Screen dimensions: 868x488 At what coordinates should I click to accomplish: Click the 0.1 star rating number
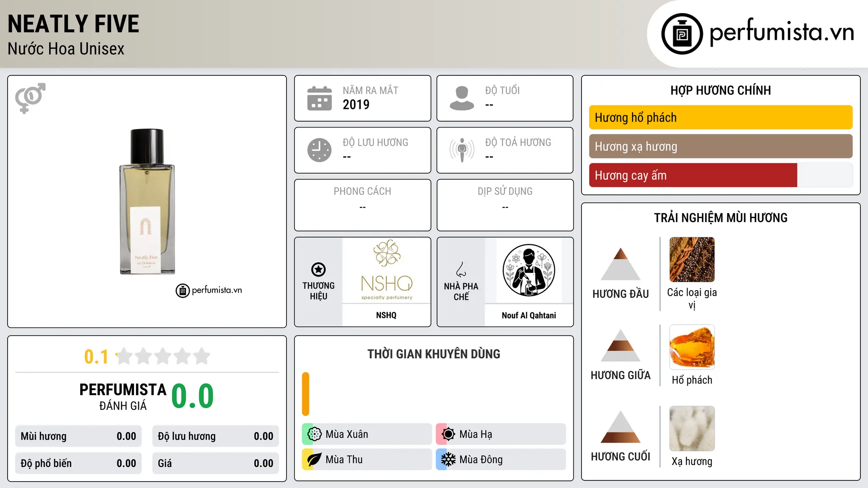click(96, 357)
